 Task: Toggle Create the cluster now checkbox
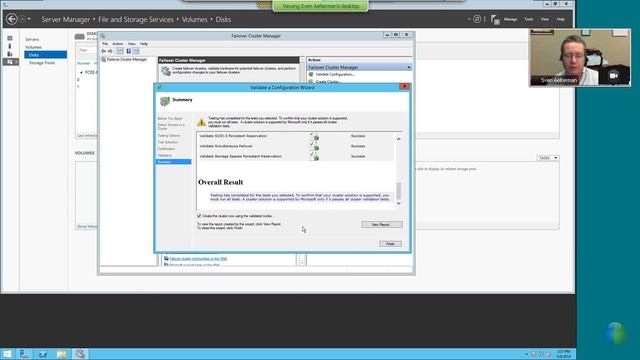click(x=199, y=216)
